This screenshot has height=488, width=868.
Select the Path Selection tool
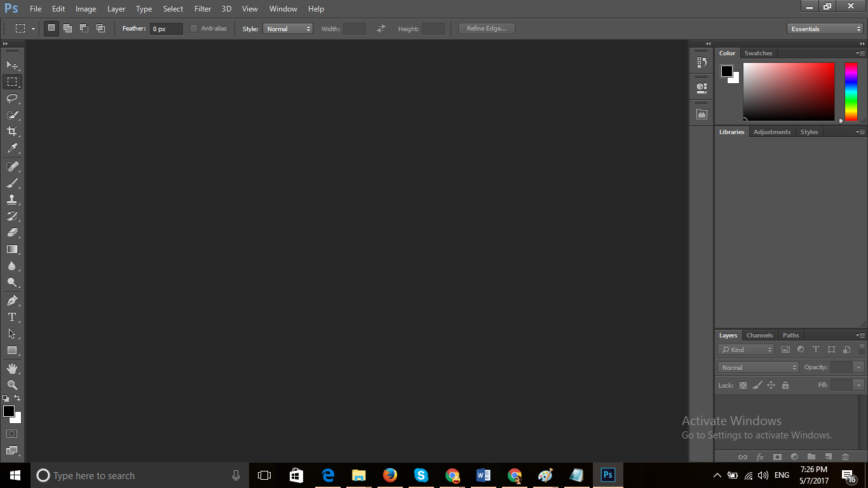(x=12, y=334)
